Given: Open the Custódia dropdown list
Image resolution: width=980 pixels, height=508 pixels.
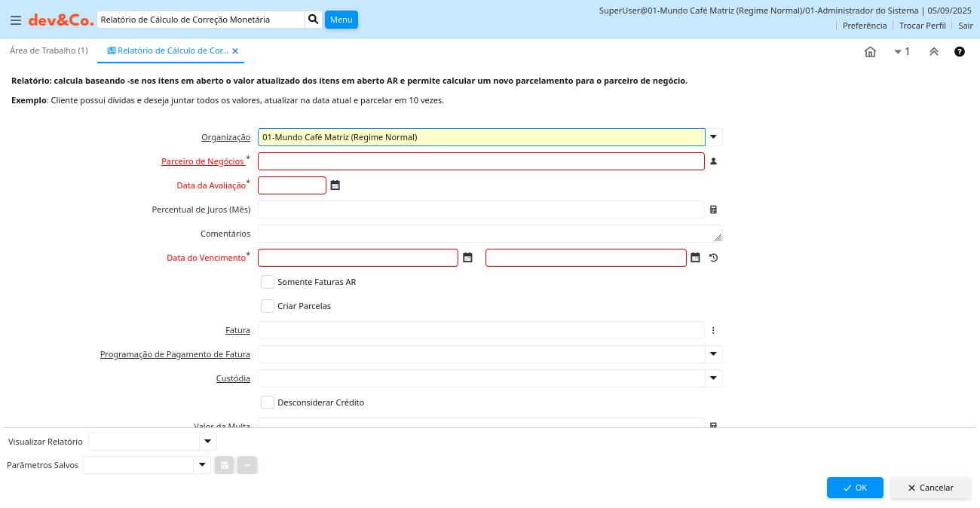Looking at the screenshot, I should 713,378.
